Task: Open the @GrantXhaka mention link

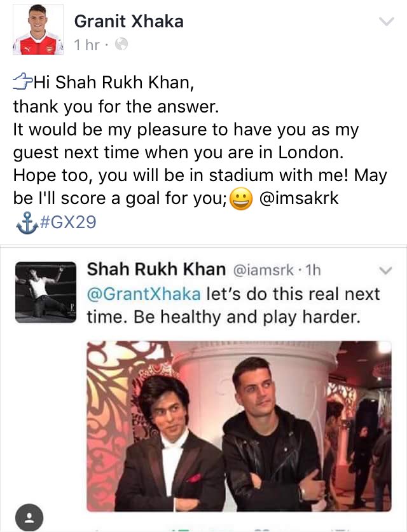Action: pos(144,294)
